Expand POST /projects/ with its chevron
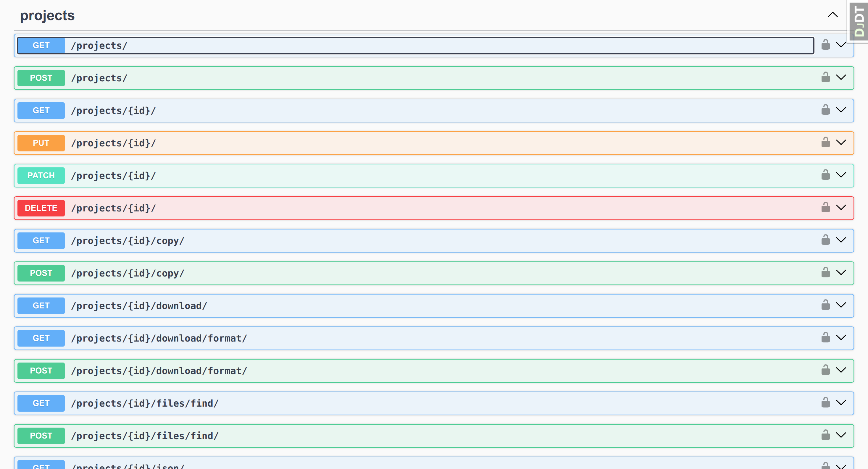This screenshot has width=868, height=469. (841, 77)
